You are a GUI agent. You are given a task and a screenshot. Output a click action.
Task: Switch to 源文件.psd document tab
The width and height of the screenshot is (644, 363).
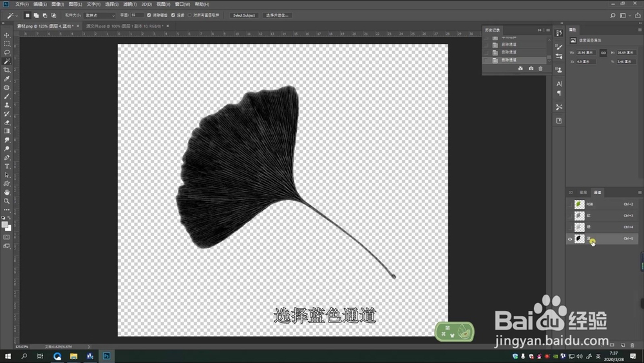(x=124, y=26)
